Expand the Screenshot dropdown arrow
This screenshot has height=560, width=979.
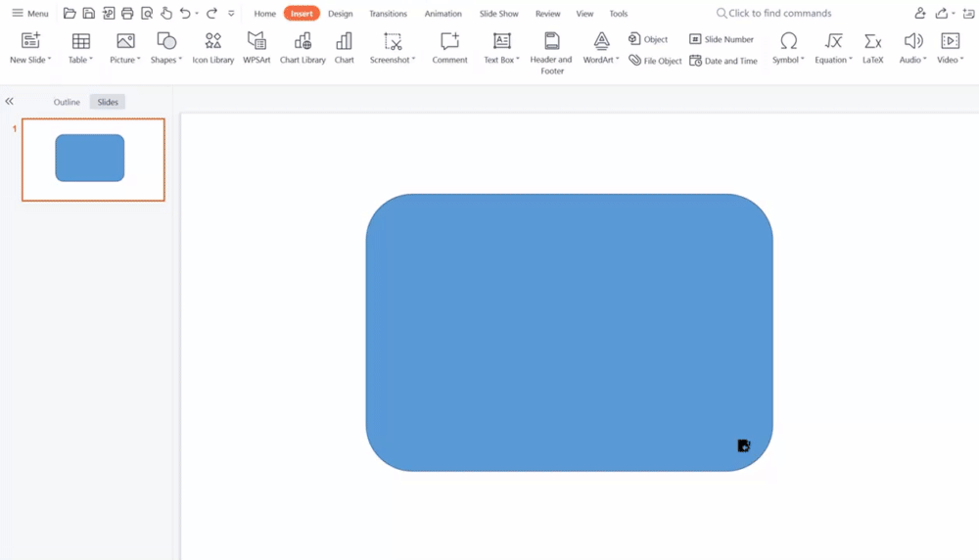[x=413, y=60]
